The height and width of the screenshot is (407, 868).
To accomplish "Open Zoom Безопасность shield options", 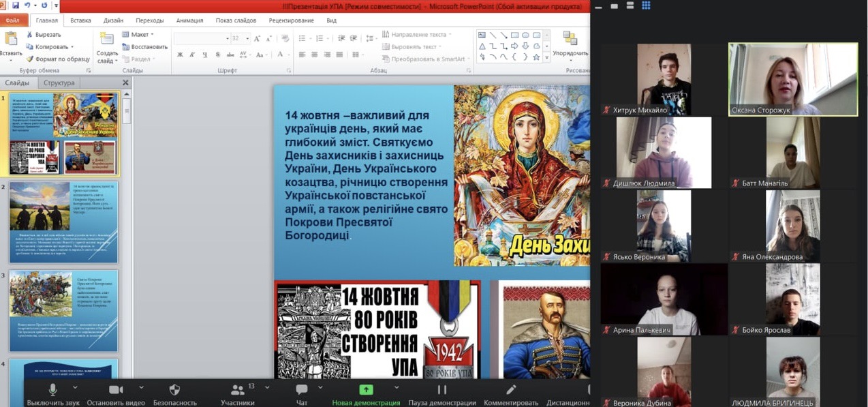I will click(174, 393).
